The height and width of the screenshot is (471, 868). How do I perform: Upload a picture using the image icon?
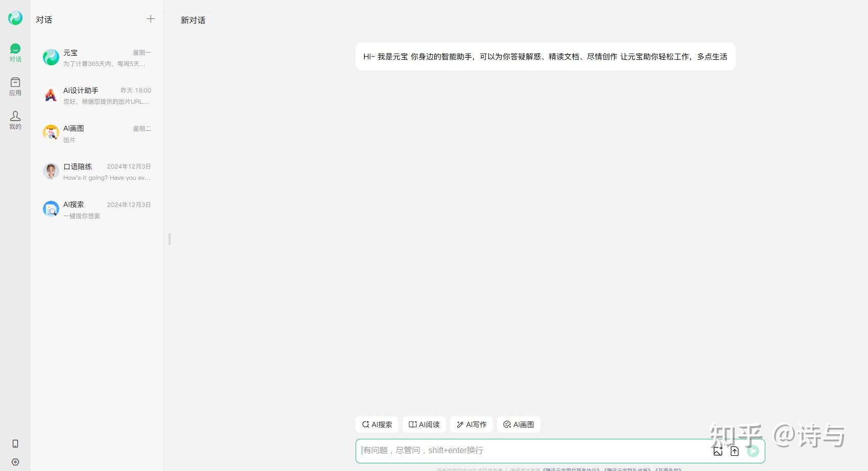coord(718,451)
